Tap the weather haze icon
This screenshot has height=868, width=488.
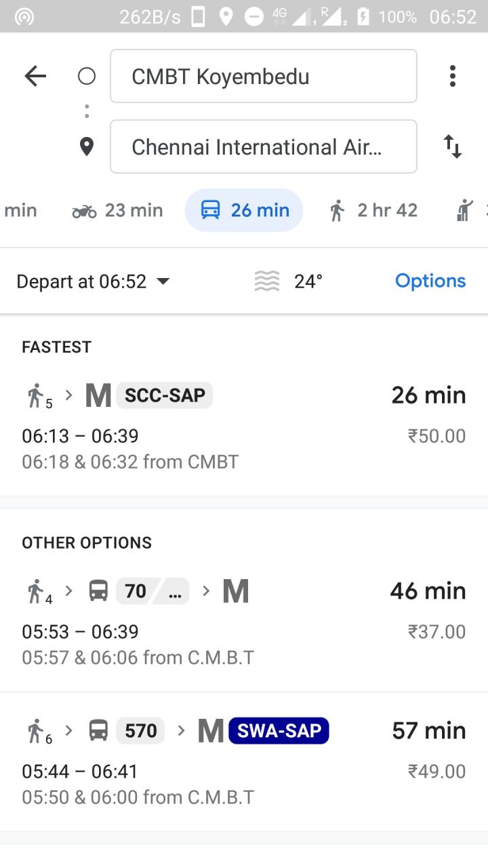[x=267, y=281]
